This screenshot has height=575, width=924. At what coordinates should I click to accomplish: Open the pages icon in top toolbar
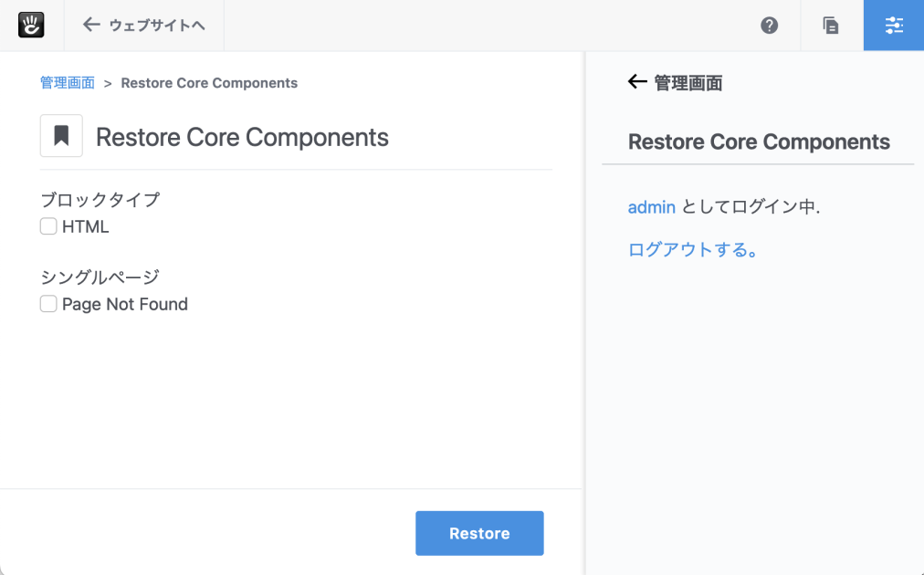831,26
